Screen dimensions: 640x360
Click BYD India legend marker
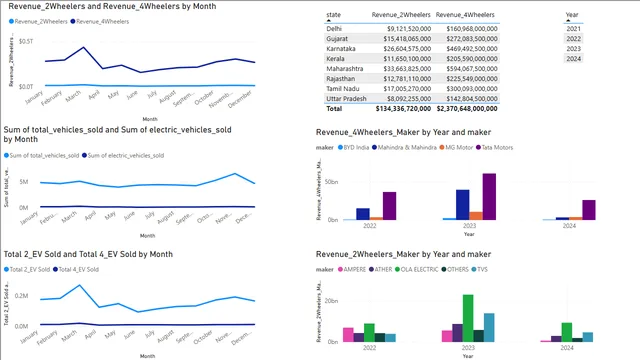click(x=340, y=147)
